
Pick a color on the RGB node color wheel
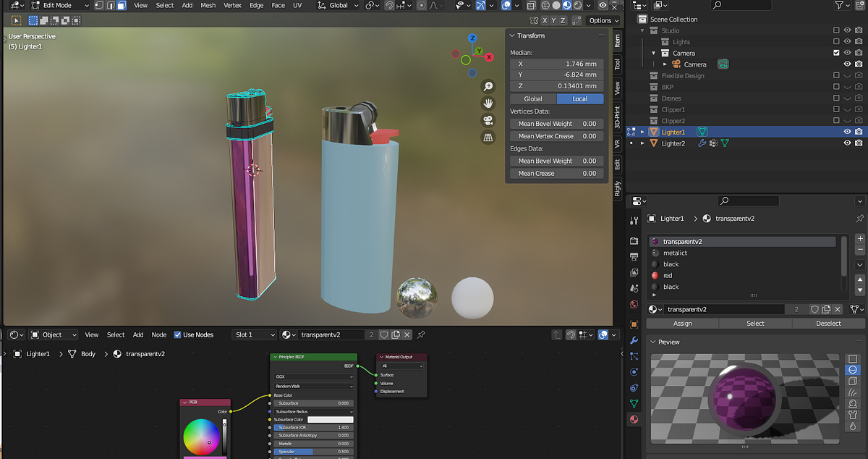pyautogui.click(x=203, y=435)
